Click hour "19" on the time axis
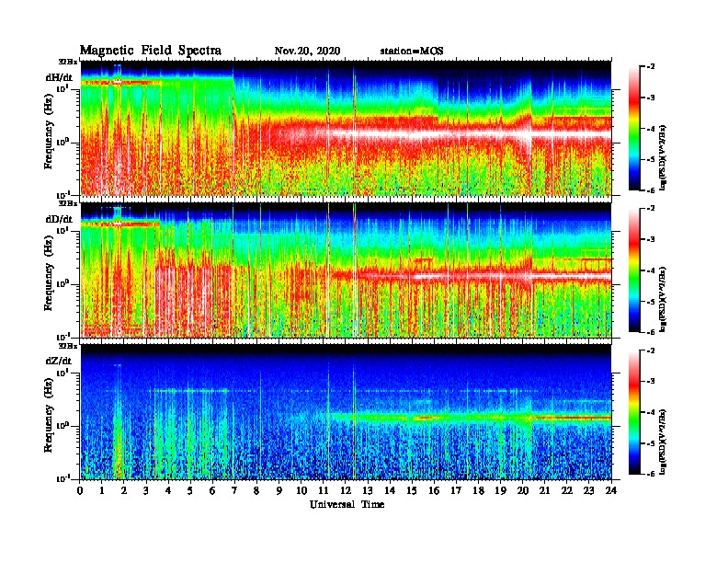Viewport: 728px width, 563px height. (x=500, y=490)
